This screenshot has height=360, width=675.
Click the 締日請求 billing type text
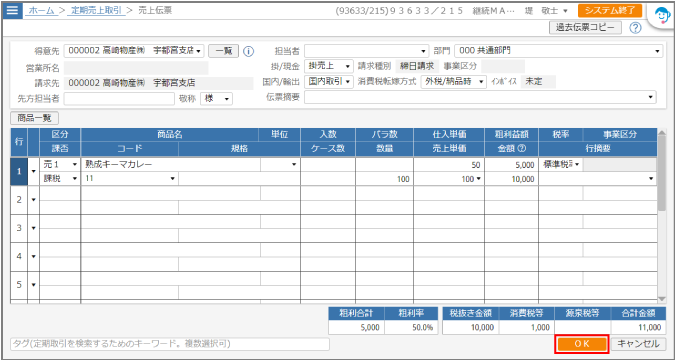pyautogui.click(x=416, y=66)
